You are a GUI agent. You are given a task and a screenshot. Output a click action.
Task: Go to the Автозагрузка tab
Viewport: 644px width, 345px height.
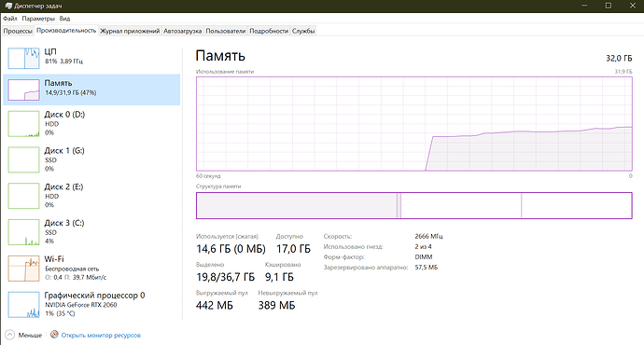click(x=182, y=31)
